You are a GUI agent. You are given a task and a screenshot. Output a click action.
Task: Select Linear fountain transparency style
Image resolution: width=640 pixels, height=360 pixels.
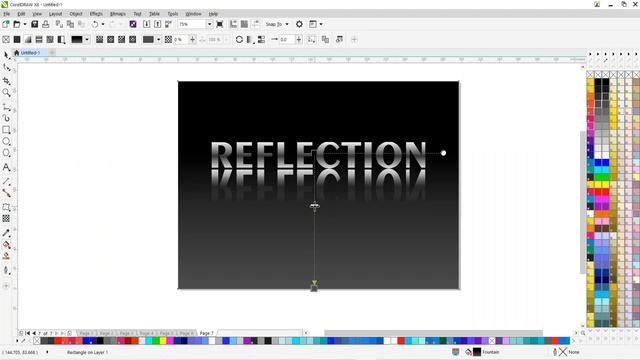click(x=99, y=40)
